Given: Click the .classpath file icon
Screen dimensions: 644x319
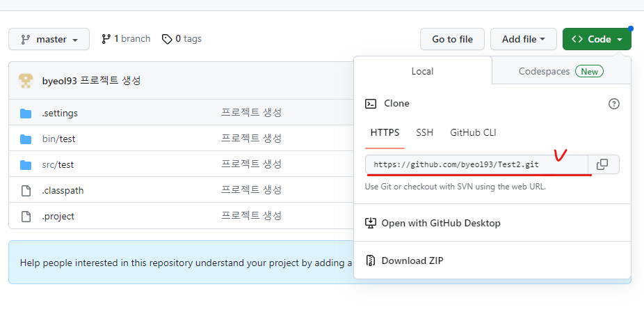Looking at the screenshot, I should pyautogui.click(x=26, y=191).
